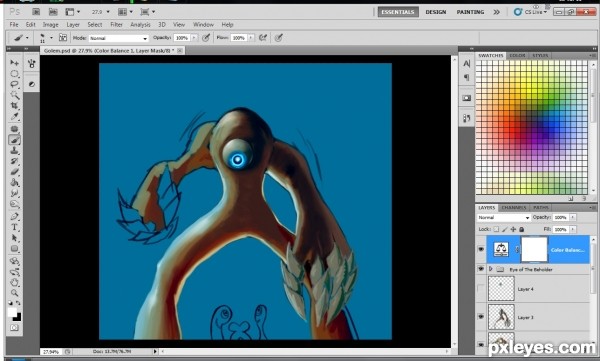Open the Image menu
Screen dimensions: 600x361
tap(50, 25)
